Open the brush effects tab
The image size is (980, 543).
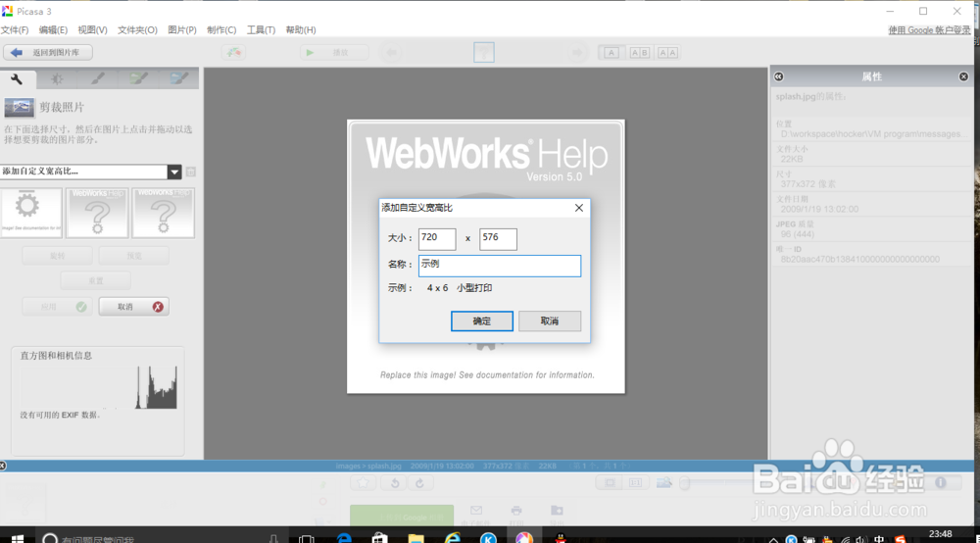pos(97,78)
